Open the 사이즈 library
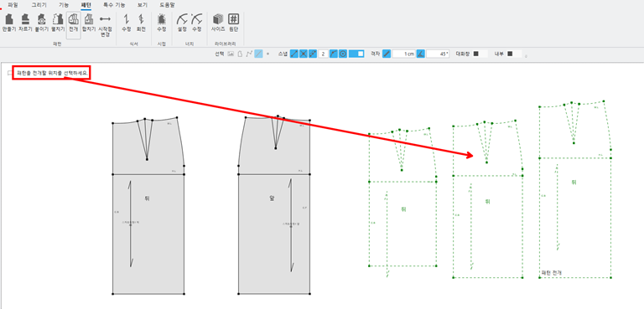The image size is (644, 309). coord(218,23)
